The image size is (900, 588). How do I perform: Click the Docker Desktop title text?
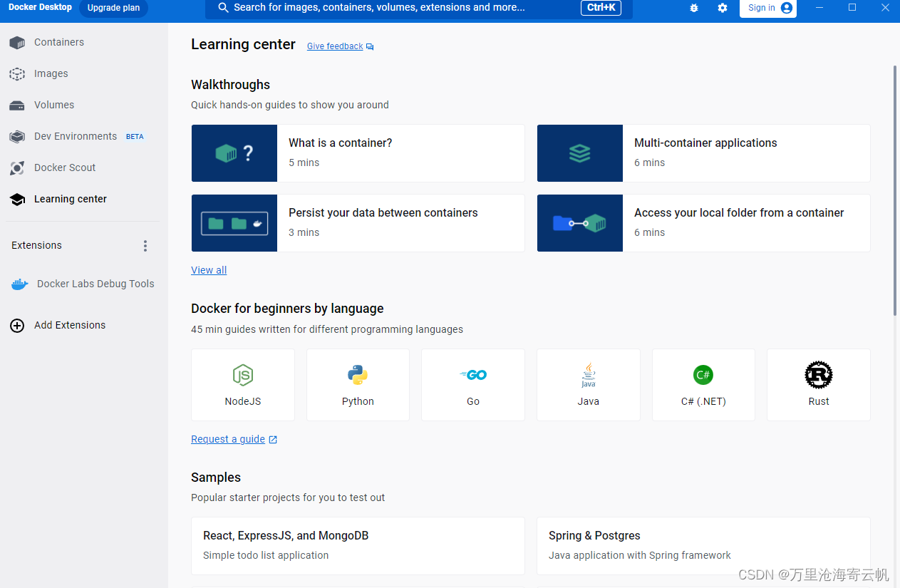point(40,7)
